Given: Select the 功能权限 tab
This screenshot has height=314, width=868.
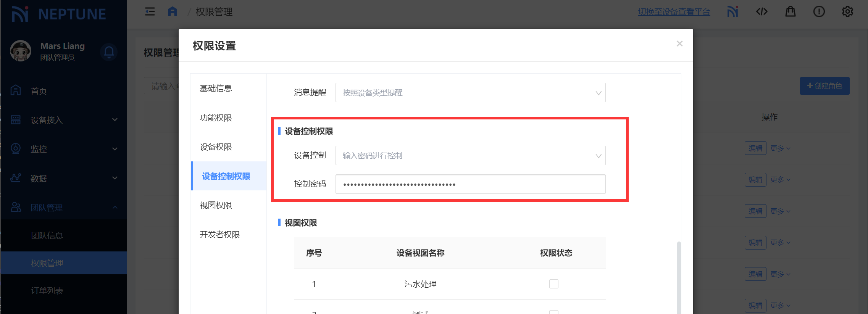Looking at the screenshot, I should pos(216,118).
